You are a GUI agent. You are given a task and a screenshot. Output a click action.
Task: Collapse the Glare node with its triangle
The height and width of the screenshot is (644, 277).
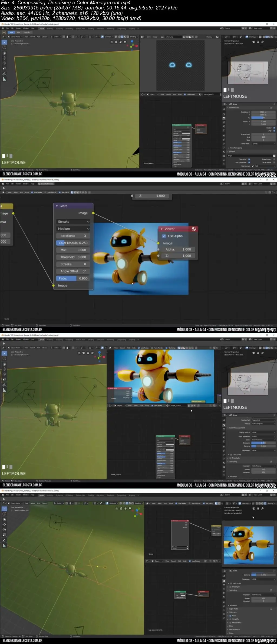[x=57, y=206]
